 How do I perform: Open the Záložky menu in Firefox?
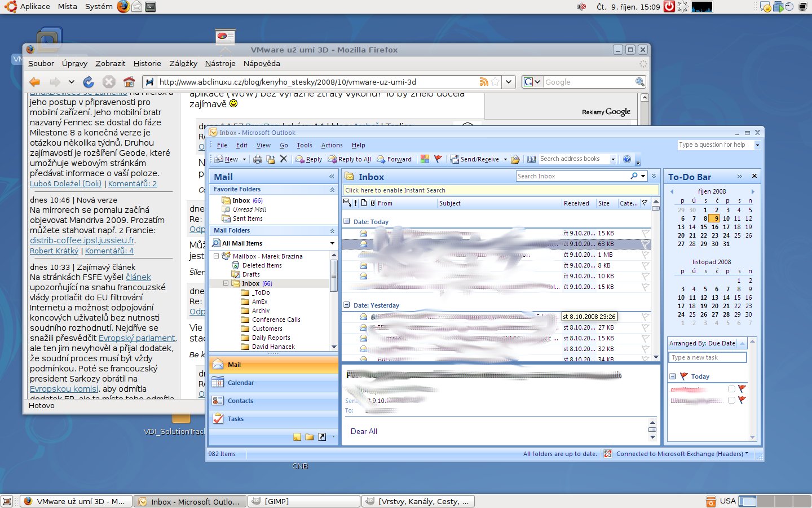(x=183, y=63)
